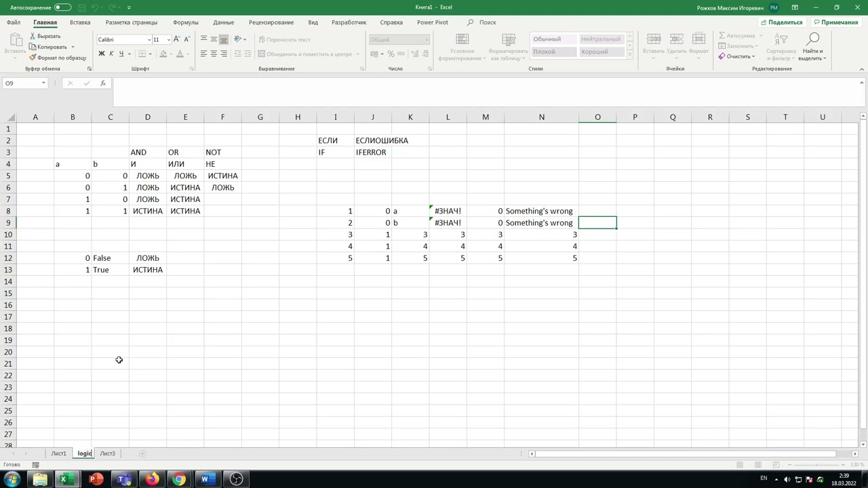
Task: Toggle bold formatting (Ж)
Action: click(x=102, y=54)
